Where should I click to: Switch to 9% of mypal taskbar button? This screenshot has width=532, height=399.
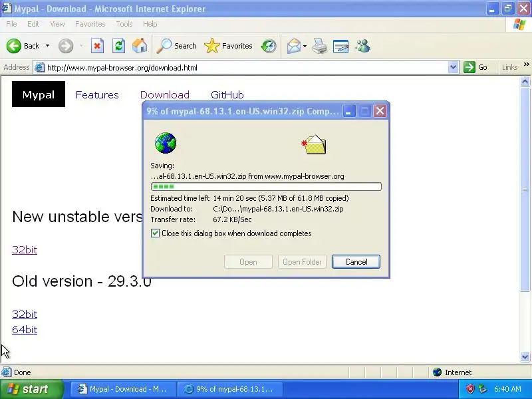pyautogui.click(x=230, y=389)
